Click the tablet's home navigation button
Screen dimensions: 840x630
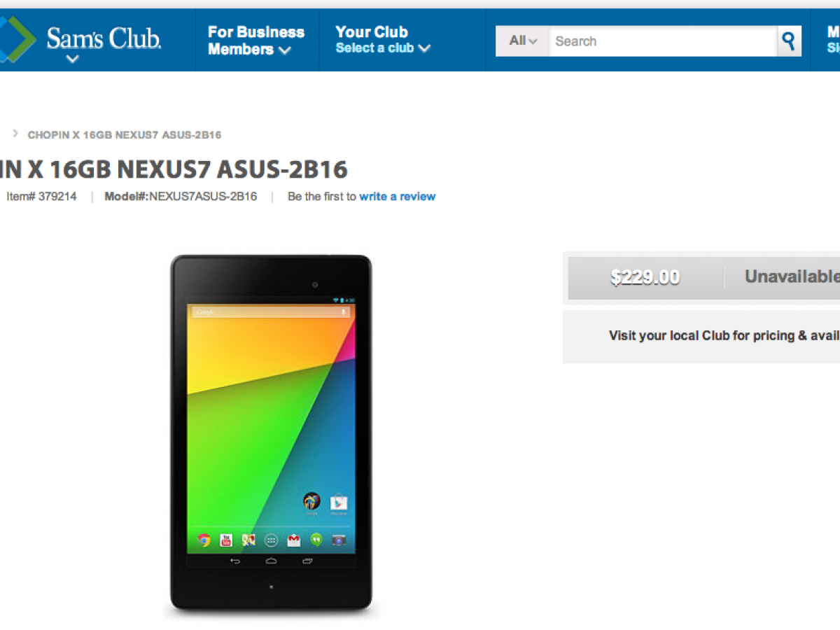click(x=271, y=561)
